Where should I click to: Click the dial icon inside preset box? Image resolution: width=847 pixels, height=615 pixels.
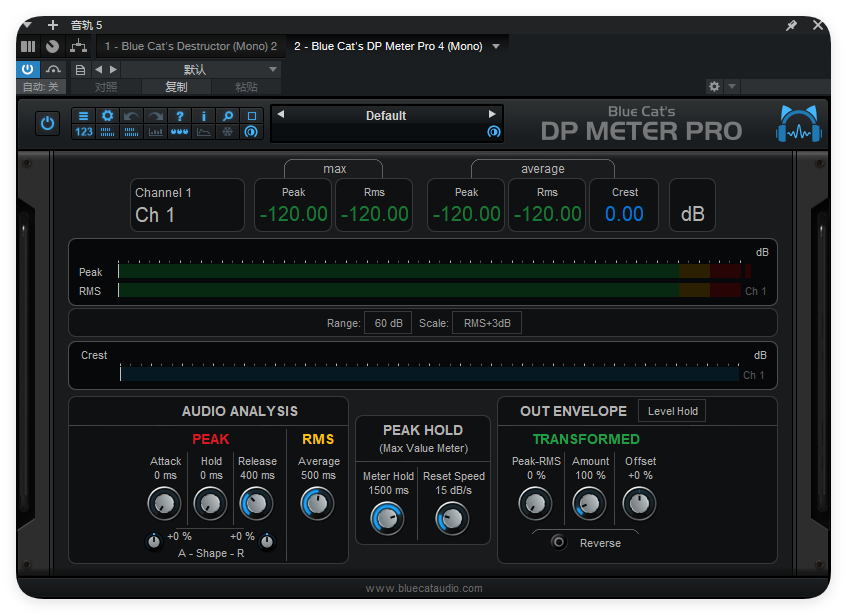pyautogui.click(x=494, y=132)
